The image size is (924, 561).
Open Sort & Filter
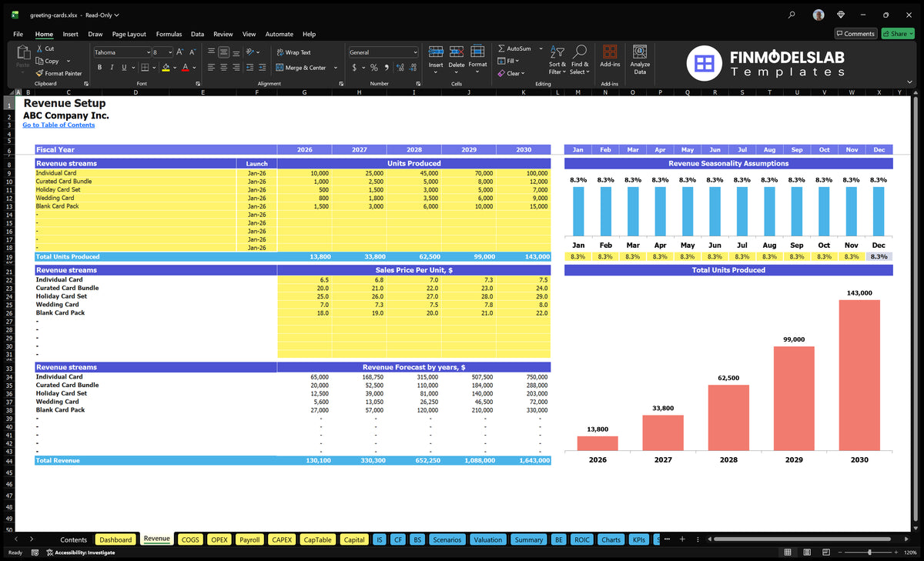coord(557,59)
